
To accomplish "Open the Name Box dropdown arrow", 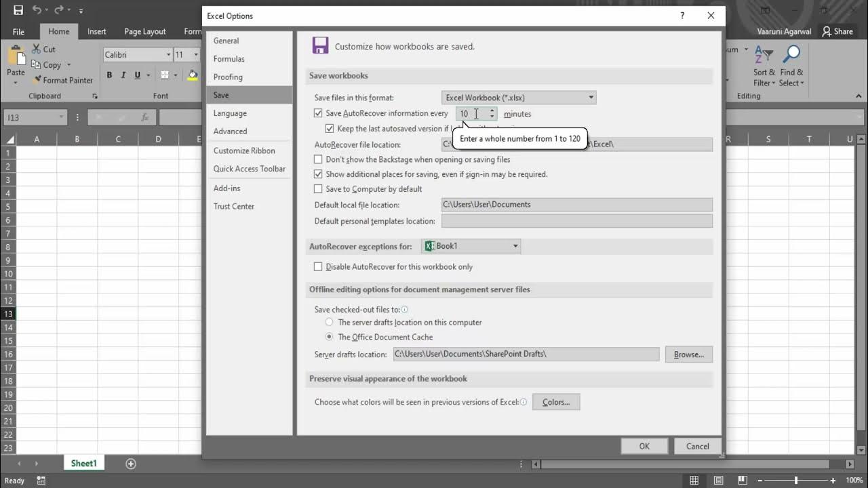I will point(61,117).
